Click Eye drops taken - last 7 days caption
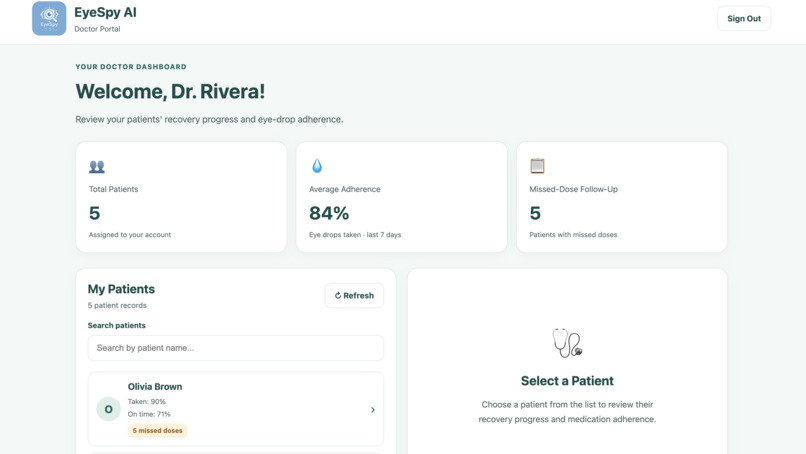This screenshot has height=454, width=806. 355,234
